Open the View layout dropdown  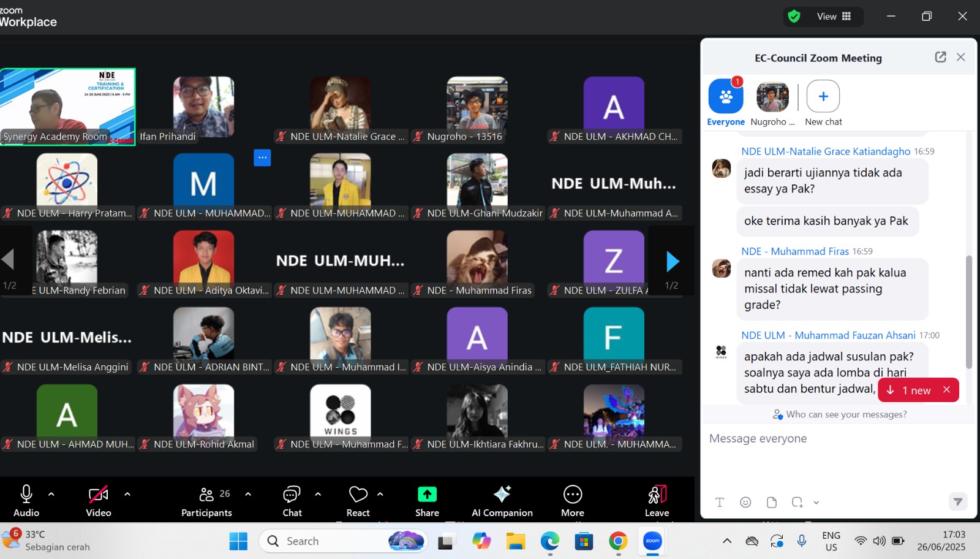833,17
